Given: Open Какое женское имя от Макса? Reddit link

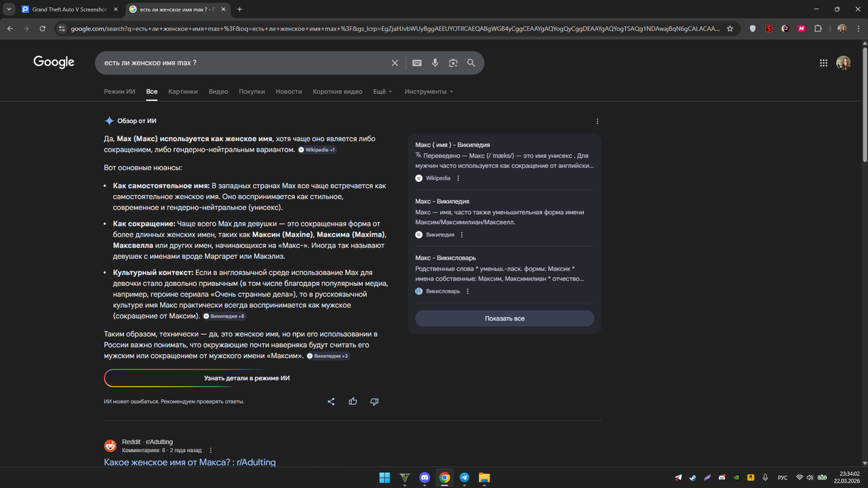Looking at the screenshot, I should pyautogui.click(x=190, y=462).
